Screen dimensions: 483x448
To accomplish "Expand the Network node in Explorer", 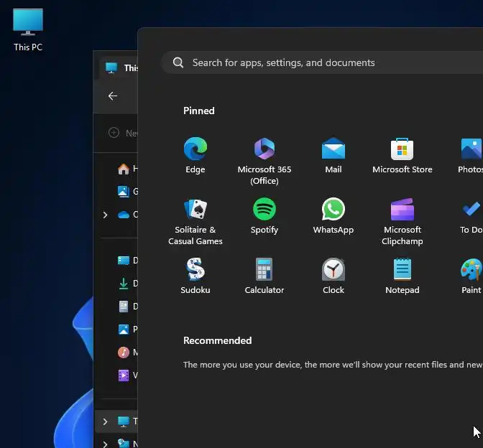I will 105,444.
